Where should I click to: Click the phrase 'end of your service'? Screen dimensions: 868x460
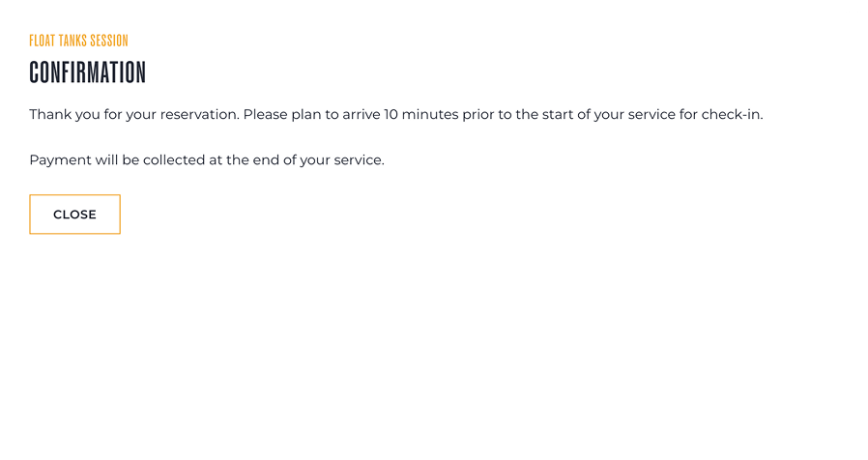click(318, 160)
